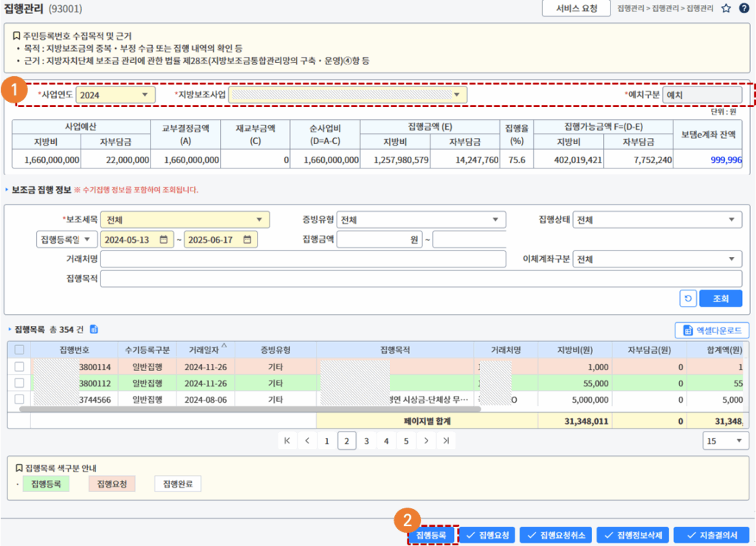The image size is (756, 546).
Task: Click pink 집행요청 color legend swatch
Action: (x=112, y=484)
